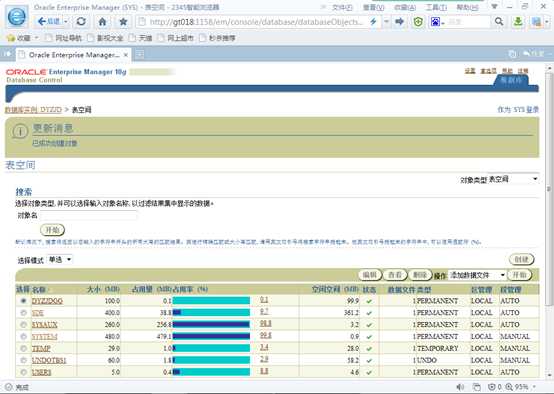Click the window icon in status bar
The width and height of the screenshot is (554, 394).
[x=477, y=387]
